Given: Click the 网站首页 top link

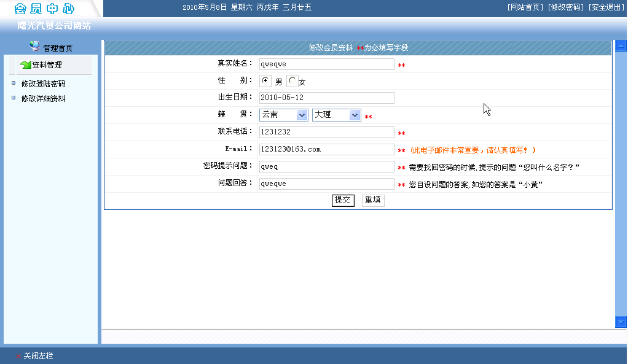Looking at the screenshot, I should [x=525, y=7].
